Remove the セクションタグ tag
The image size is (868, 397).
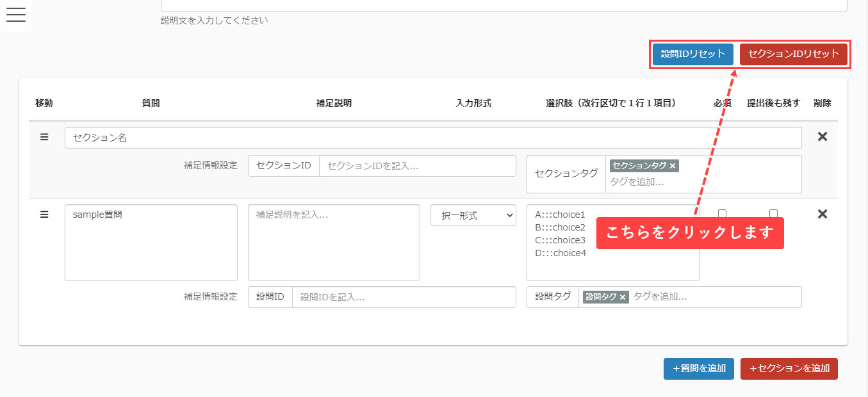pyautogui.click(x=673, y=166)
